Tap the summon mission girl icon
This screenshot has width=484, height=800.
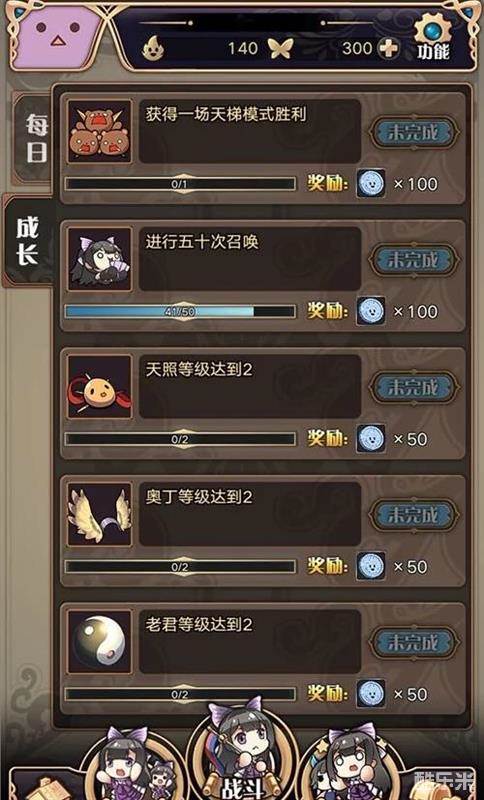click(x=99, y=259)
